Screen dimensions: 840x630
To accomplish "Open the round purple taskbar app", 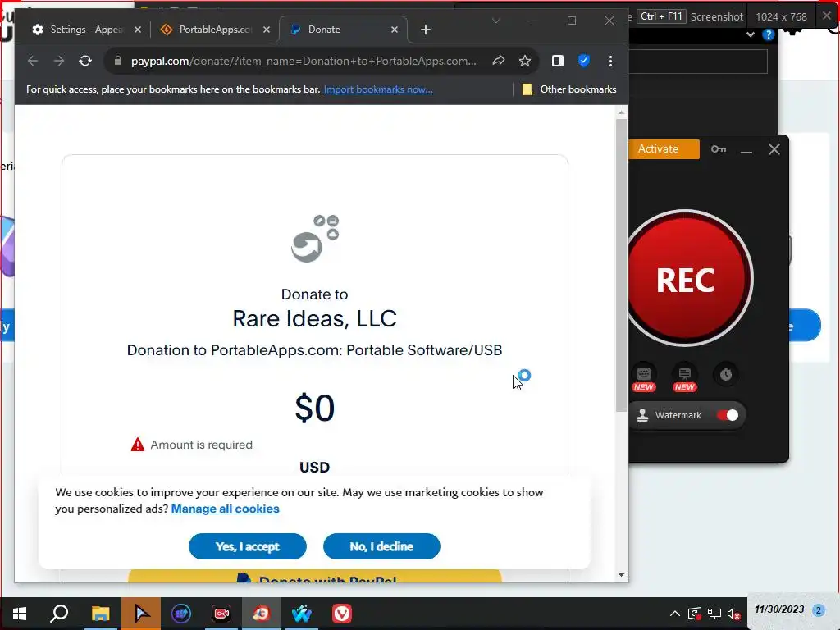I will point(181,614).
